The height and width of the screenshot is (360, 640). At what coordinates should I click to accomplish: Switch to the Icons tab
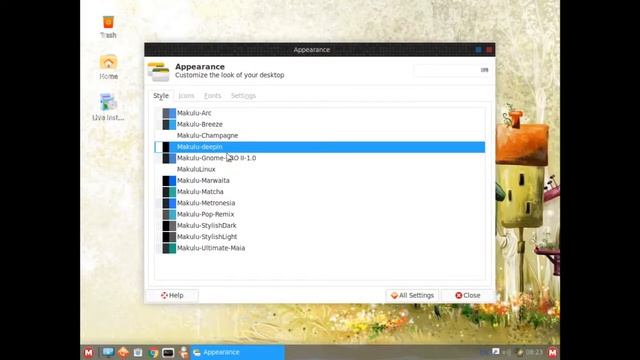(186, 96)
